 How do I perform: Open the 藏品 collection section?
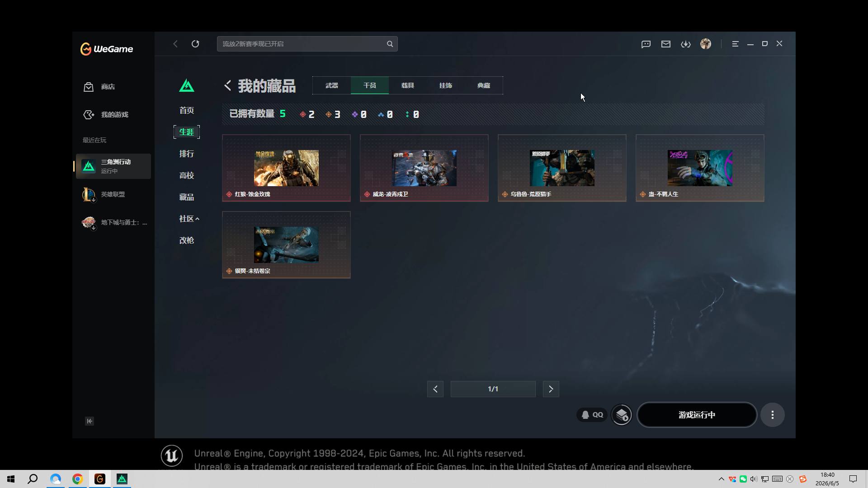pyautogui.click(x=187, y=197)
